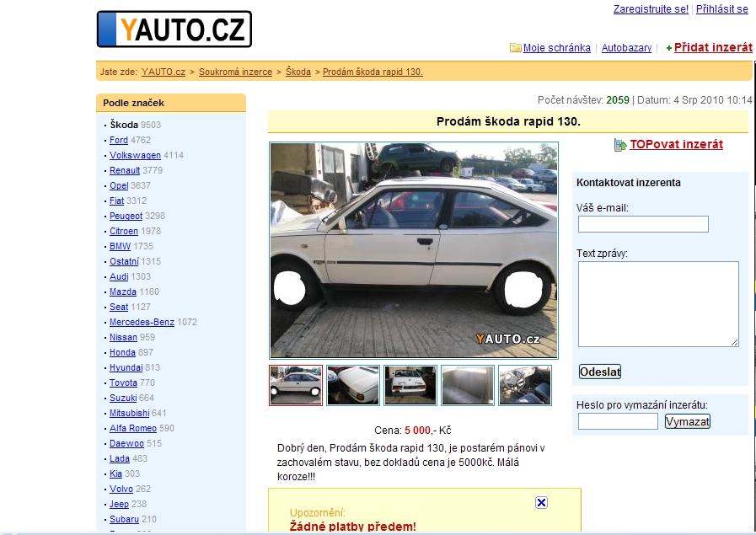
Task: Focus the ad deletion password field
Action: [x=618, y=421]
